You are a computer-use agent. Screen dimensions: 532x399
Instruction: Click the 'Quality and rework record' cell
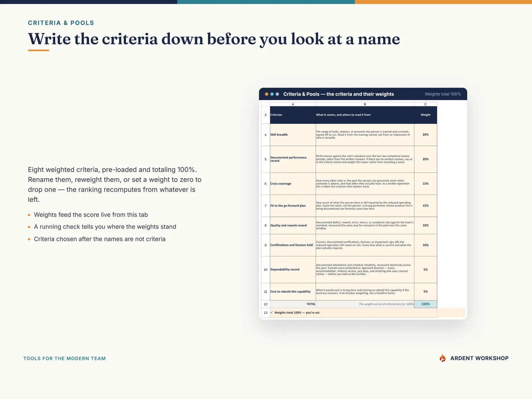(293, 225)
